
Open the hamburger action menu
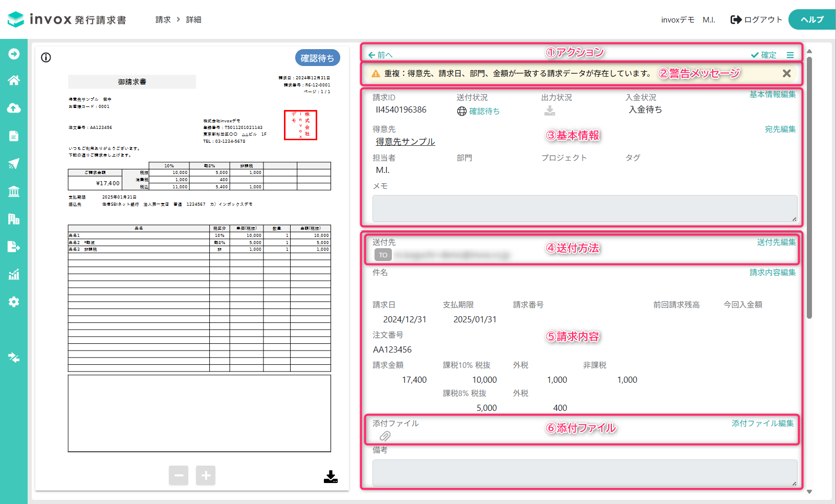[790, 55]
